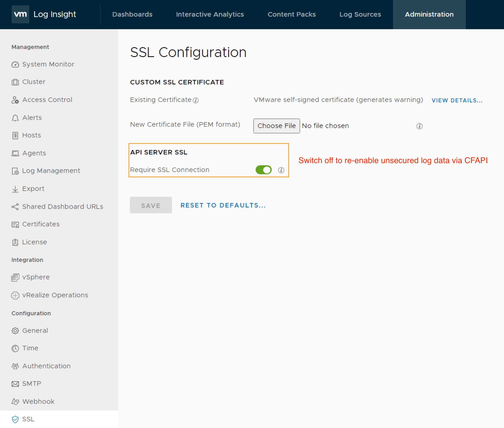504x428 pixels.
Task: Open the Alerts panel
Action: click(x=31, y=117)
